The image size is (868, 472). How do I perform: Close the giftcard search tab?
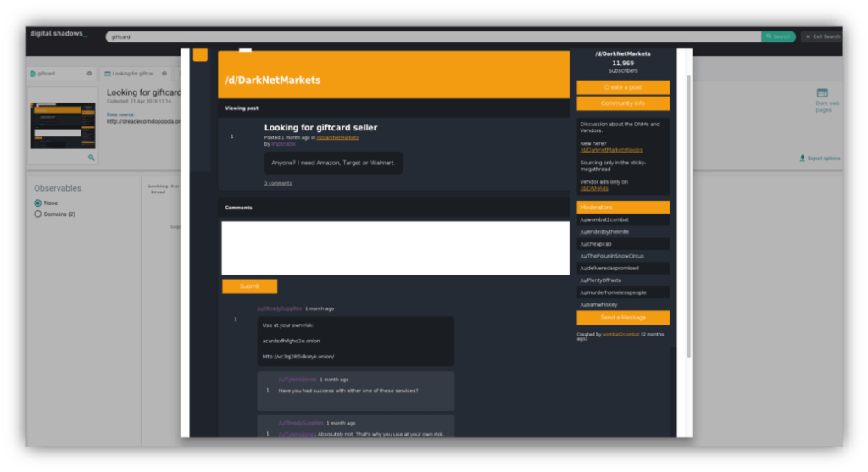click(89, 74)
